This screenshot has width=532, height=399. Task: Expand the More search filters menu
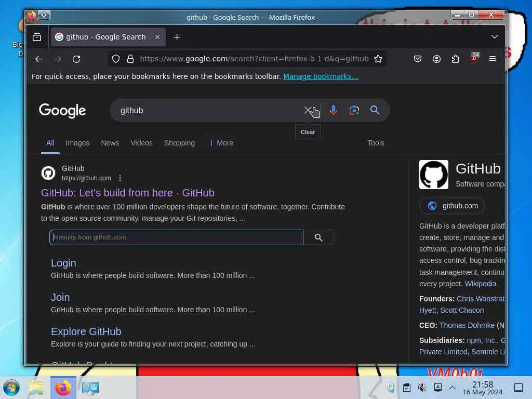click(x=221, y=143)
